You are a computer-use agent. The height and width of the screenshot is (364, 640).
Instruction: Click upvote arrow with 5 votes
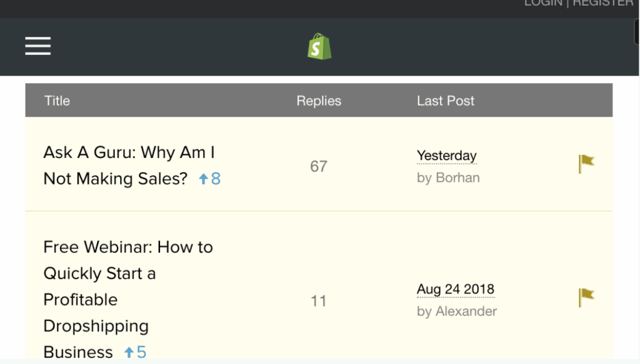click(x=129, y=352)
